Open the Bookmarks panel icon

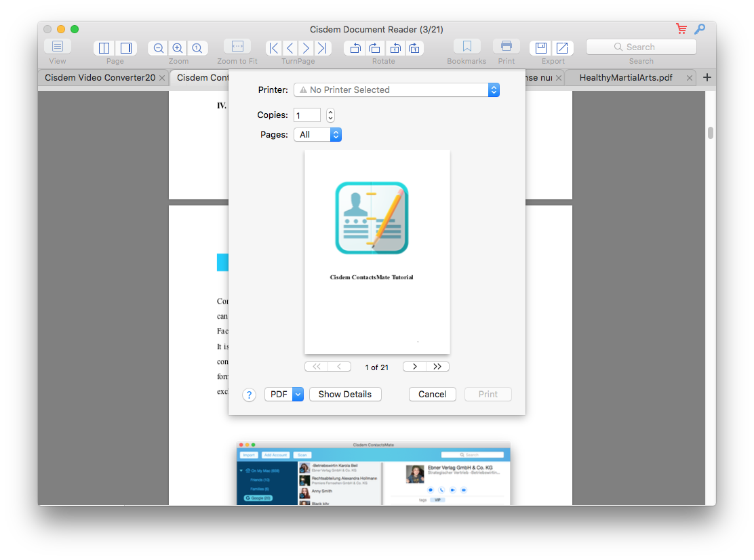[x=467, y=47]
